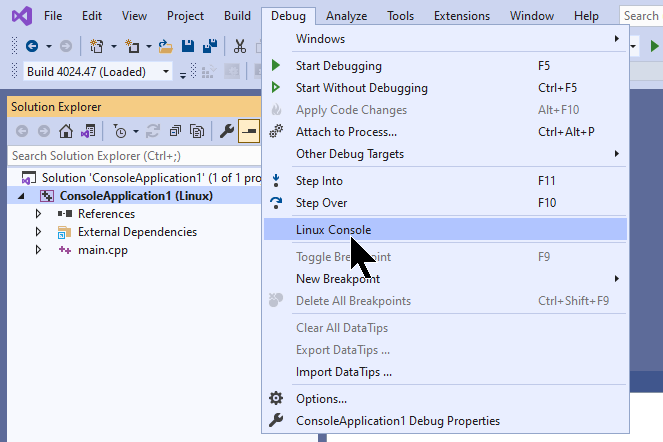
Task: Click the Save toolbar icon
Action: [188, 46]
